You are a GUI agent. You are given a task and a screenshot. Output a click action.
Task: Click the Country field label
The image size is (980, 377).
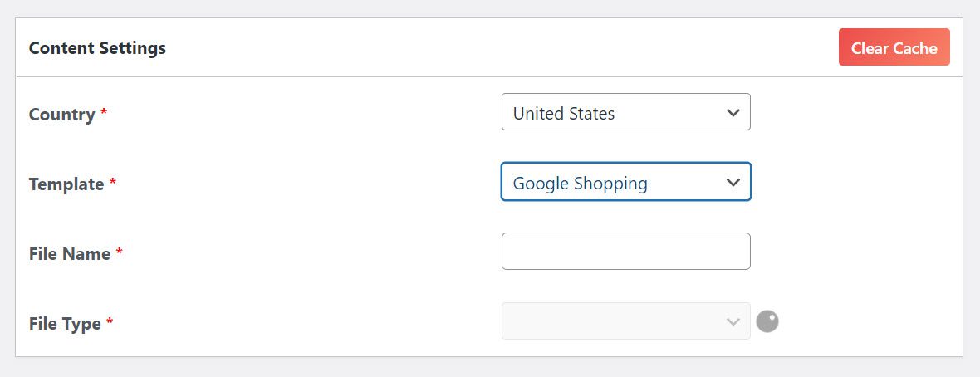(62, 115)
